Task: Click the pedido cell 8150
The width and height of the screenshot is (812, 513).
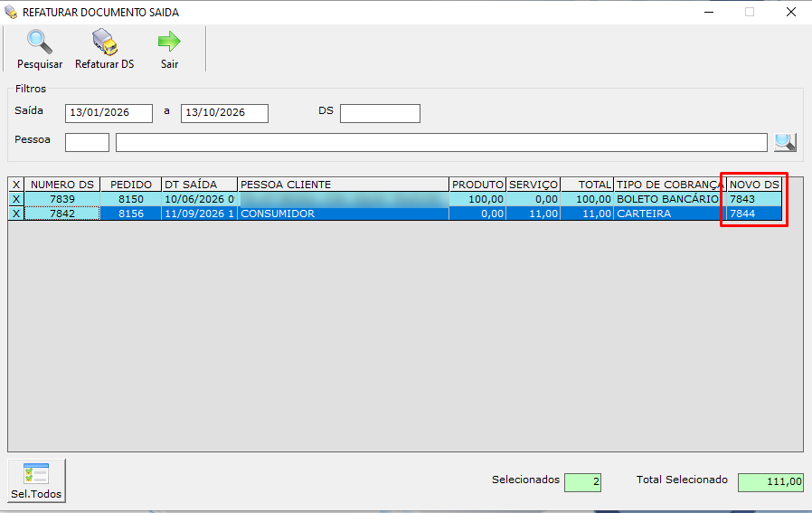Action: pos(131,199)
